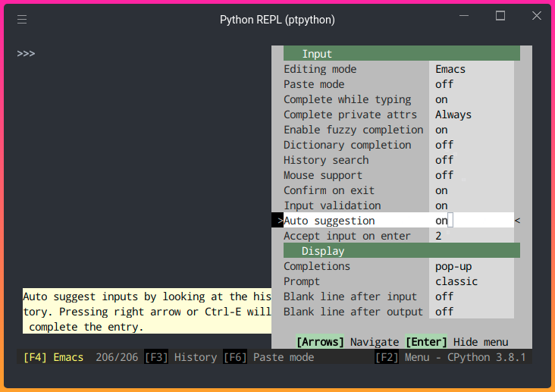Screen dimensions: 555x392
Task: Toggle Input validation on value
Action: point(441,205)
